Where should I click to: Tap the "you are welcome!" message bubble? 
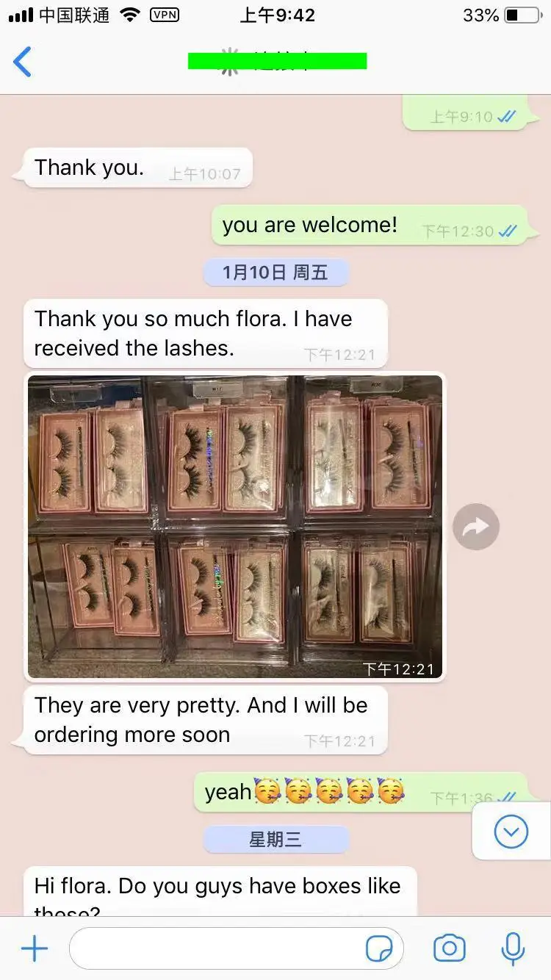(x=371, y=225)
